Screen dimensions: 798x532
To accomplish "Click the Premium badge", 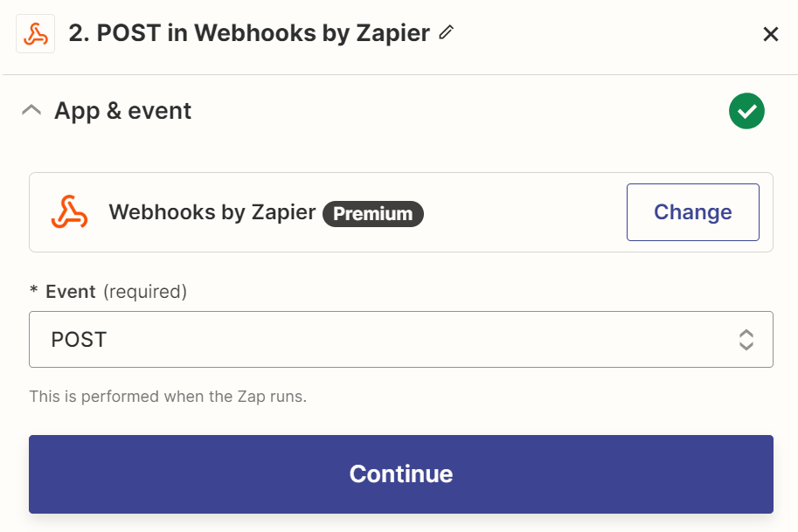I will tap(373, 213).
